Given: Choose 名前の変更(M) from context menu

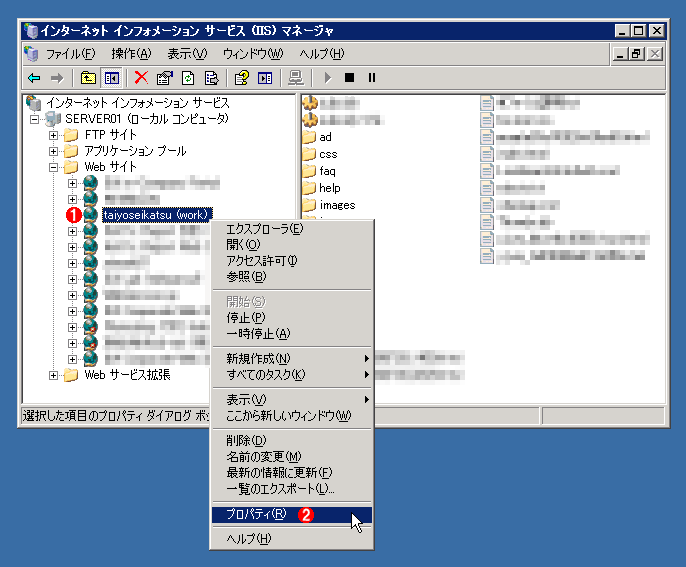Looking at the screenshot, I should click(292, 456).
